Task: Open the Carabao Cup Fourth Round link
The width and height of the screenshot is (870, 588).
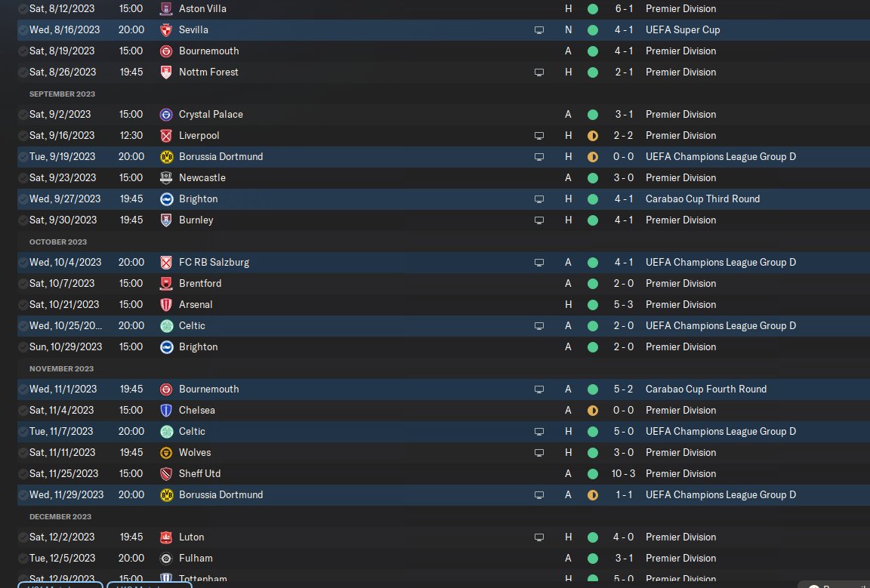Action: [705, 389]
